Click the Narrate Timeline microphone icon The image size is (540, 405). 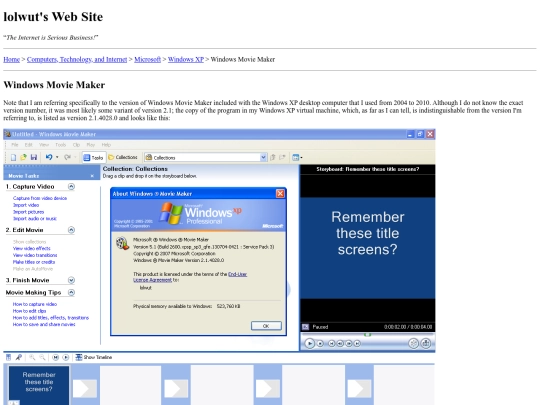19,357
